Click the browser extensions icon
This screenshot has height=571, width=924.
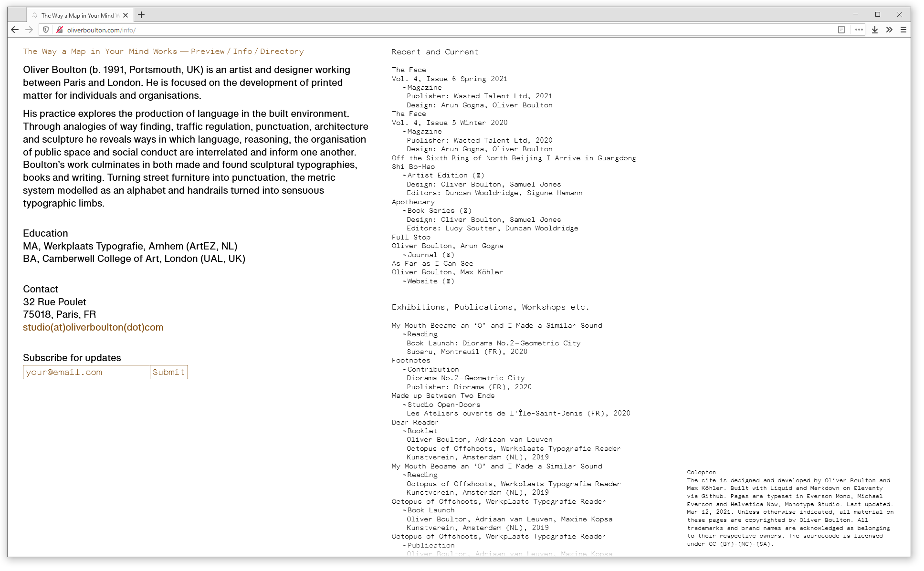pyautogui.click(x=890, y=30)
